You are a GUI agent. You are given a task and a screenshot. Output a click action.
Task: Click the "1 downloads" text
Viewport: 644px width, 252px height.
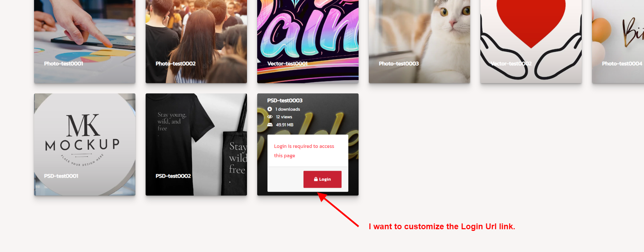pyautogui.click(x=288, y=109)
